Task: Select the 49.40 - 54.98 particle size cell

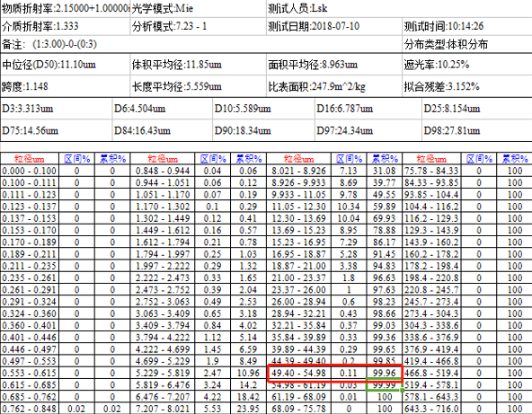Action: point(298,373)
